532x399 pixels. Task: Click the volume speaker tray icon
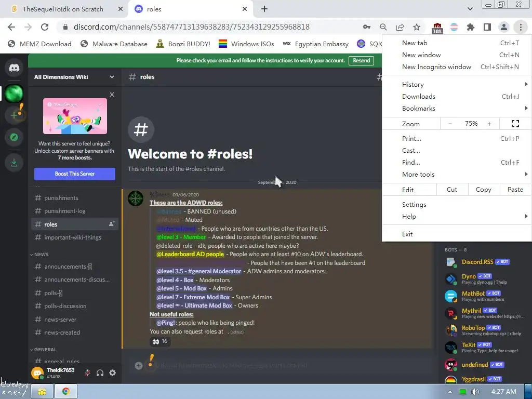475,392
